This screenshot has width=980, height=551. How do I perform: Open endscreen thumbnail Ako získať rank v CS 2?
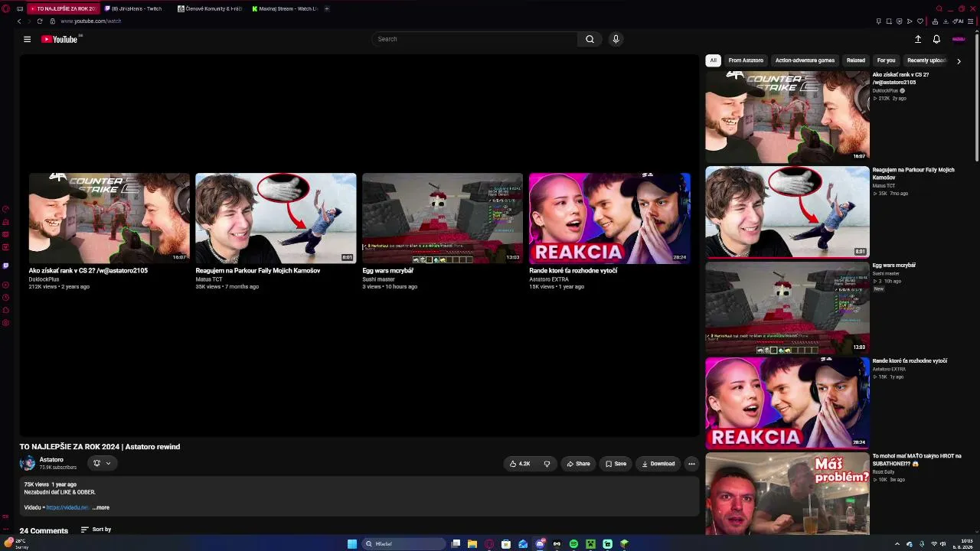[109, 218]
